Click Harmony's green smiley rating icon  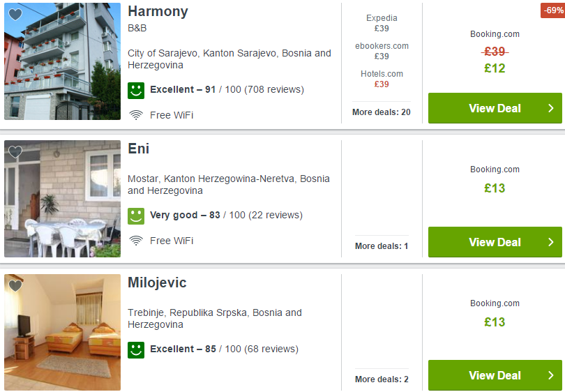click(x=136, y=90)
